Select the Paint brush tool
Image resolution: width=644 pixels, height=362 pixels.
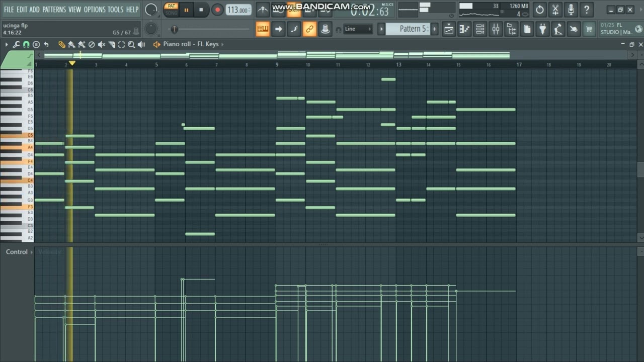(x=71, y=45)
